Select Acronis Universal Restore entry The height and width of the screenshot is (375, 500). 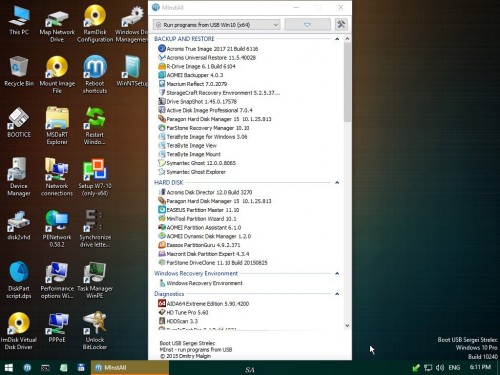click(x=207, y=58)
